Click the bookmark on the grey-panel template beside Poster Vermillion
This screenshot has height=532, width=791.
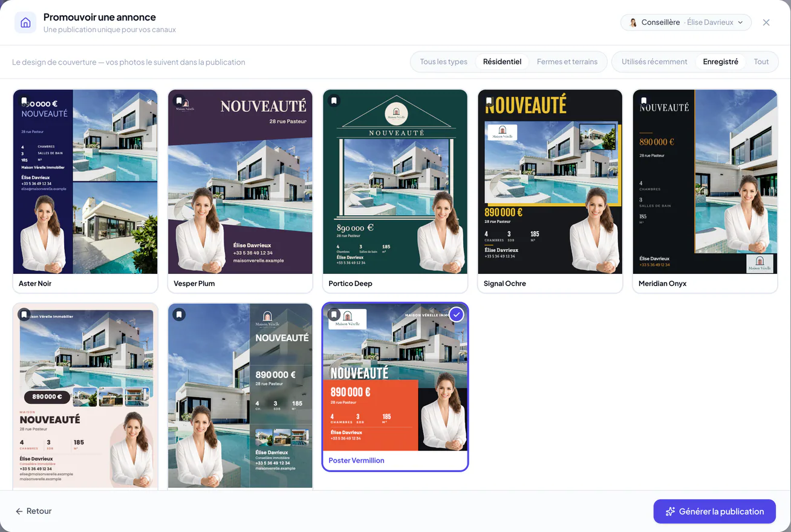[179, 314]
